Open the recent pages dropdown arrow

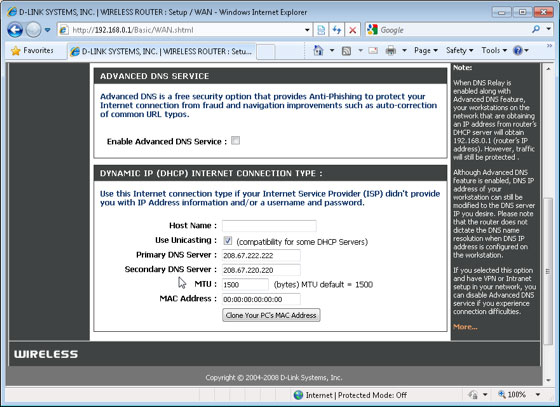click(x=48, y=30)
